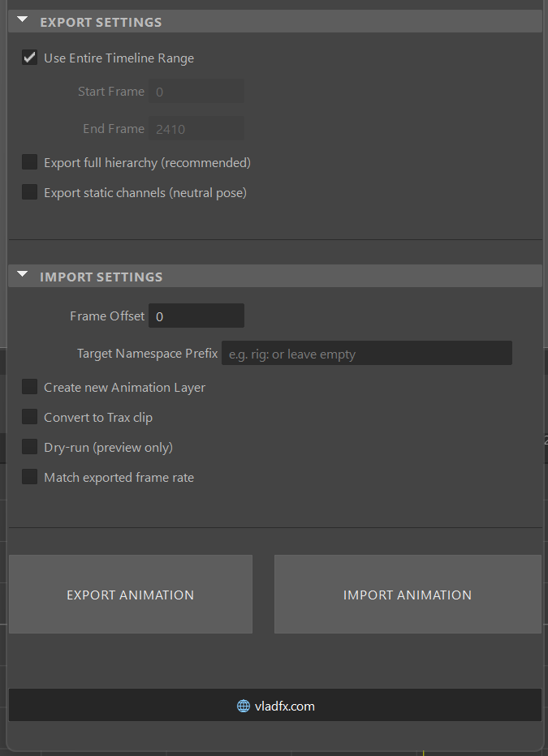Click the End Frame field
Screen dimensions: 548x756
(x=196, y=129)
